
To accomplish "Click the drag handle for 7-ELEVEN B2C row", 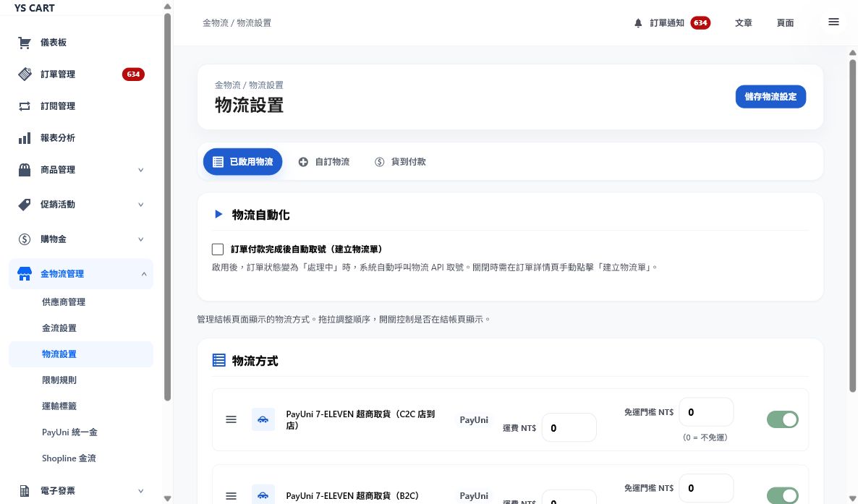I will (x=231, y=496).
